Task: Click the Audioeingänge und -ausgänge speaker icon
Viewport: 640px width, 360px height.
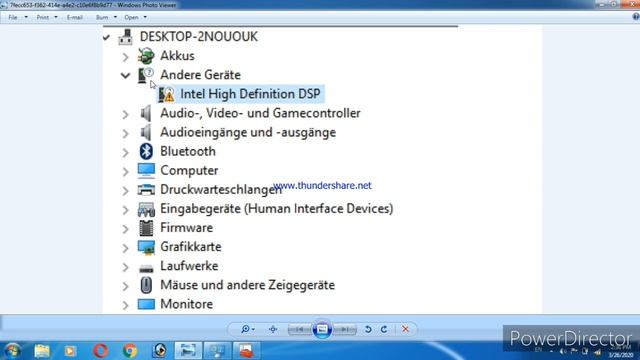Action: click(x=146, y=132)
